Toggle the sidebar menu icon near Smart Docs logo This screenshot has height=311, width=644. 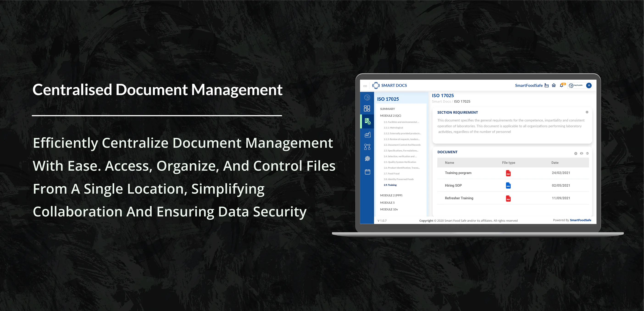[365, 86]
